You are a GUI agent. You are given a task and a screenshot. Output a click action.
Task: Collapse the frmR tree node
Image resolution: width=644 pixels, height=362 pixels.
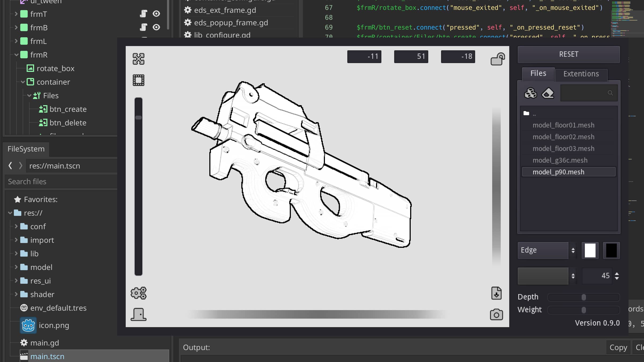17,55
